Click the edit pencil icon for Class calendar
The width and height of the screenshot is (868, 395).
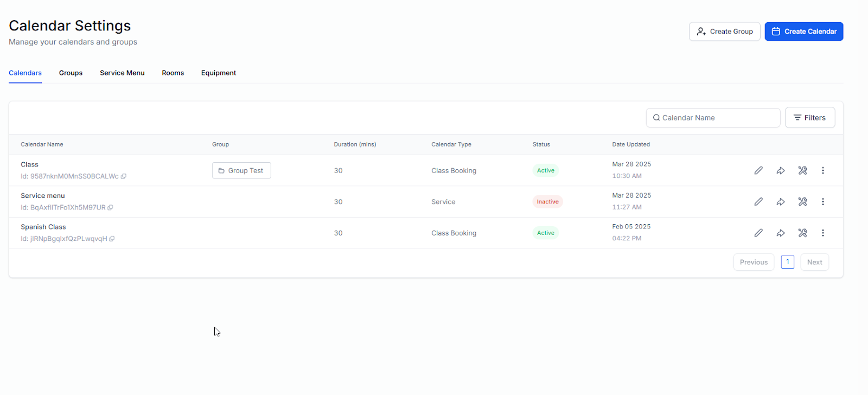tap(758, 170)
